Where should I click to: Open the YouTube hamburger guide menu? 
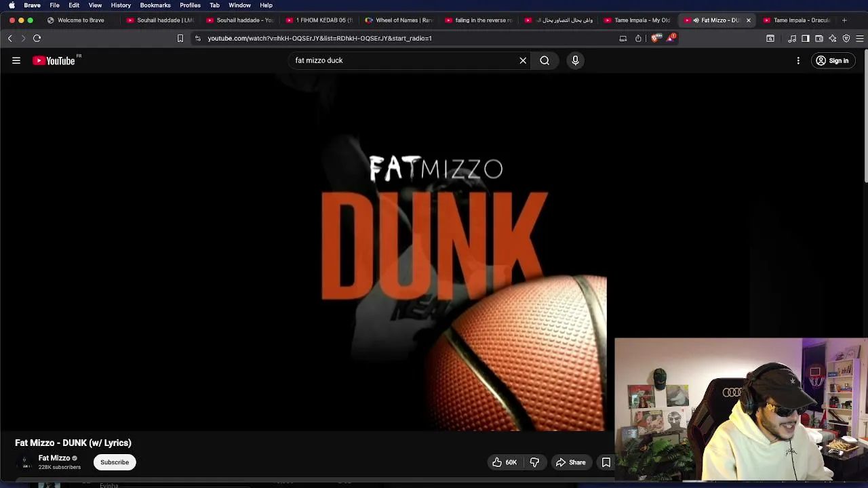click(16, 61)
